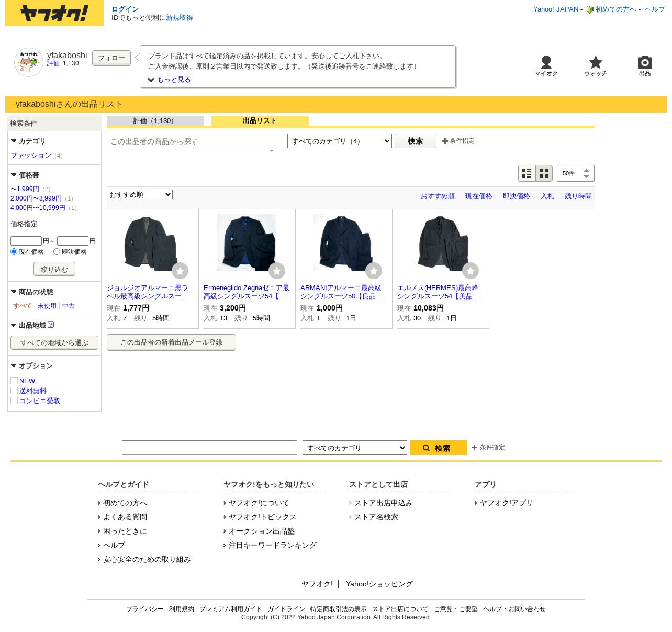Open ヤフオク!アプリ footer link
The width and height of the screenshot is (672, 632).
tap(506, 503)
